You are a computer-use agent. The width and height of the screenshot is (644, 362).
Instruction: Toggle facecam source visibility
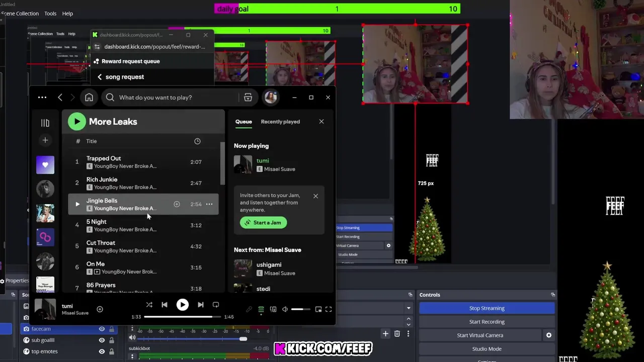(x=102, y=329)
